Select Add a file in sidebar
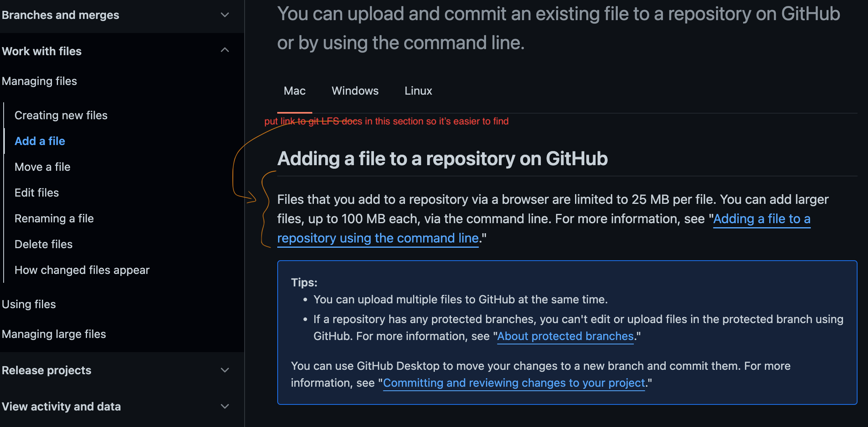Screen dimensions: 868x427 pos(39,141)
